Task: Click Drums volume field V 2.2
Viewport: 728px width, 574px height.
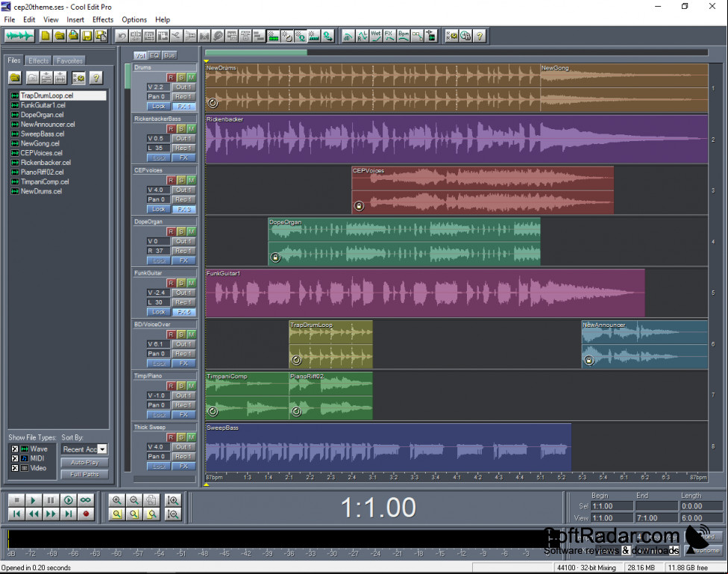Action: click(x=158, y=87)
